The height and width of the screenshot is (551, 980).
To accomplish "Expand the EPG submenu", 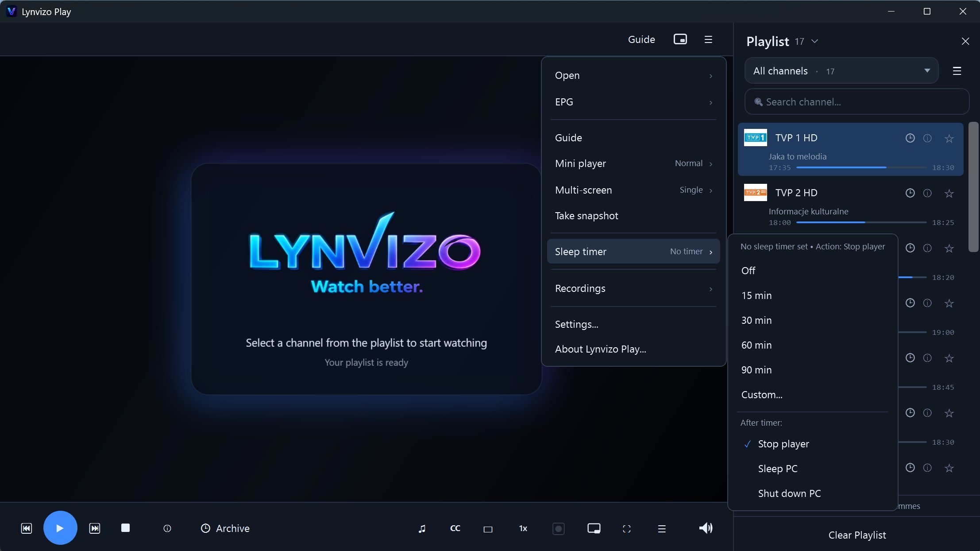I will click(x=633, y=102).
